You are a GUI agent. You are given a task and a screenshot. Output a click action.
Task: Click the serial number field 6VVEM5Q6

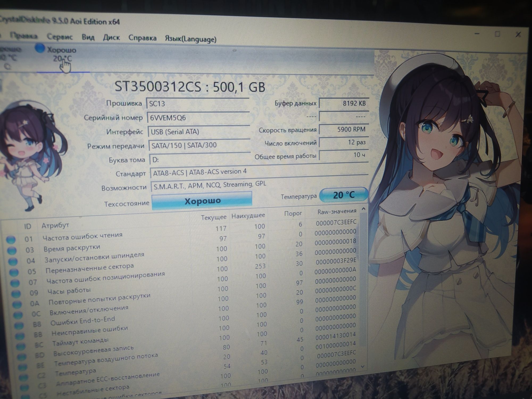pyautogui.click(x=198, y=118)
